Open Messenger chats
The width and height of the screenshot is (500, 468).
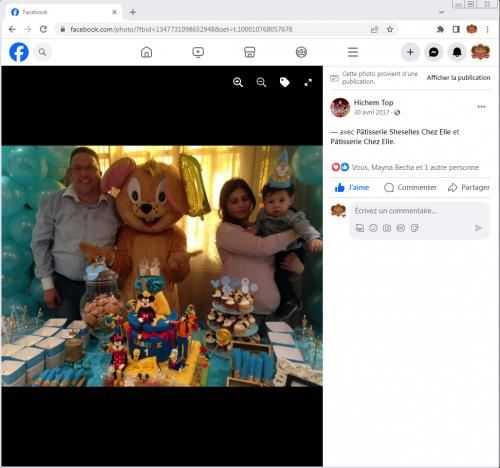434,52
